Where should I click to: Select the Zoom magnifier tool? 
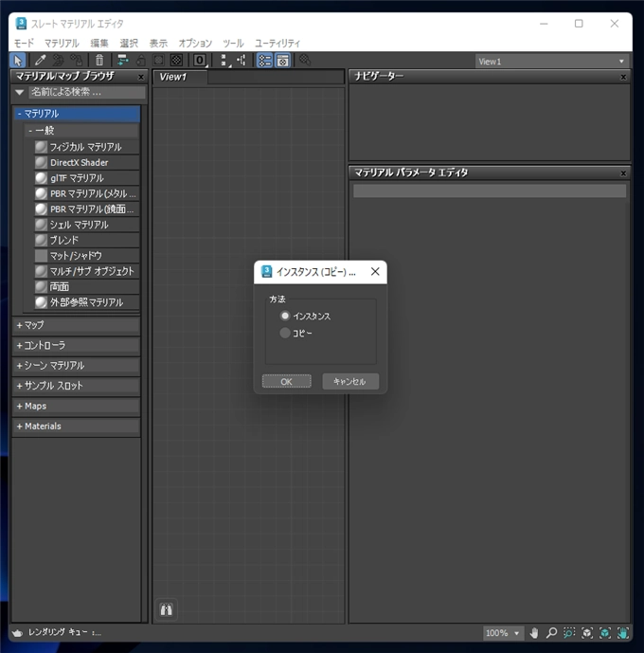coord(551,633)
